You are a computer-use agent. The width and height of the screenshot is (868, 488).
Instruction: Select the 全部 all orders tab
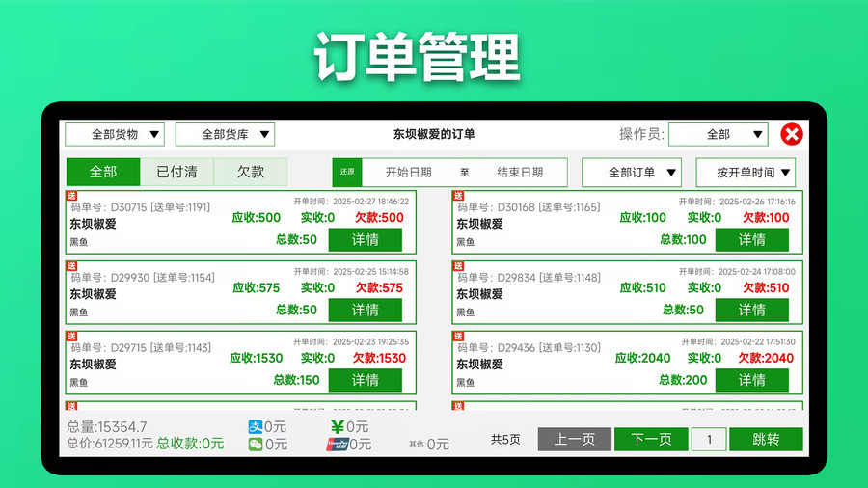[103, 172]
